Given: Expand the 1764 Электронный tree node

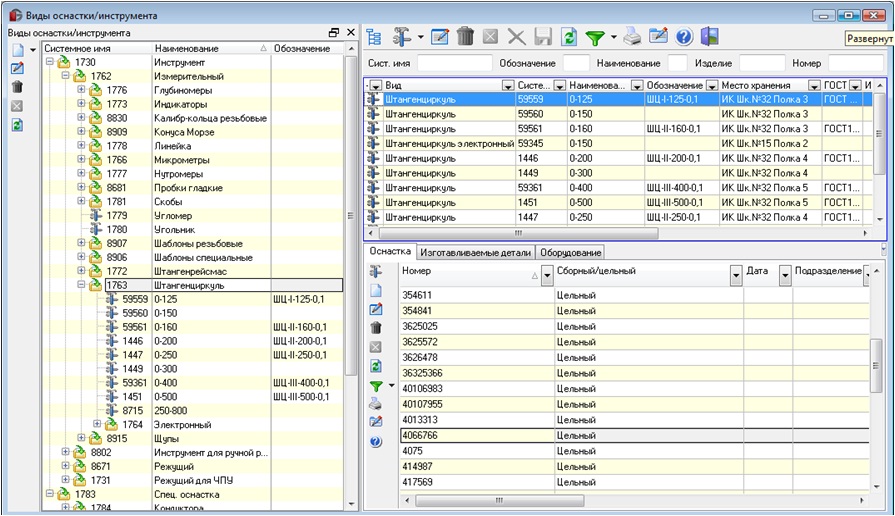Looking at the screenshot, I should [97, 424].
